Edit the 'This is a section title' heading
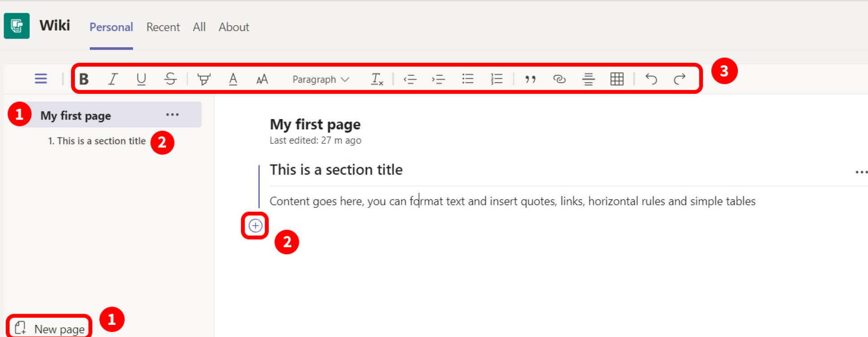 click(336, 170)
